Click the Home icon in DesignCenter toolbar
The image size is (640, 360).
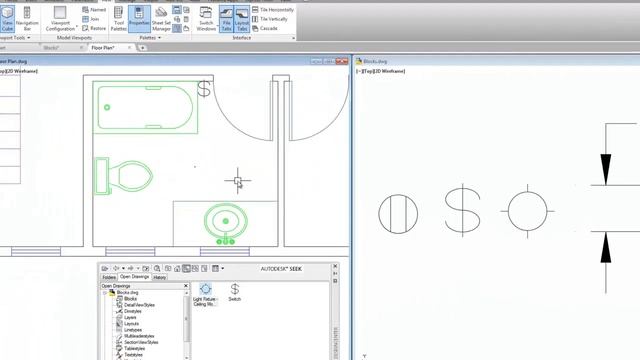click(x=177, y=268)
